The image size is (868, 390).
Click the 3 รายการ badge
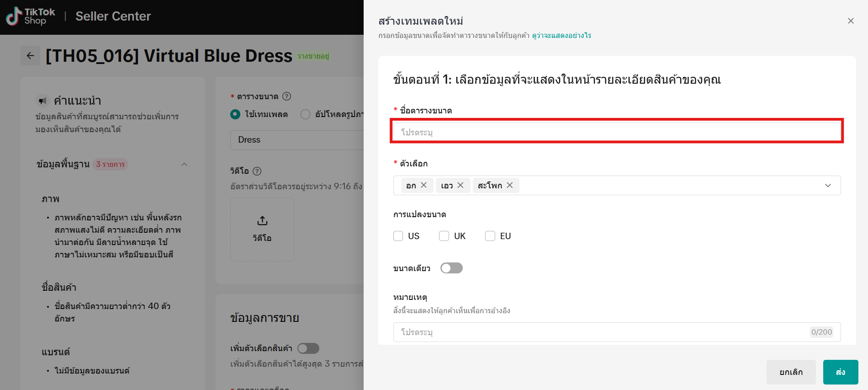click(111, 165)
